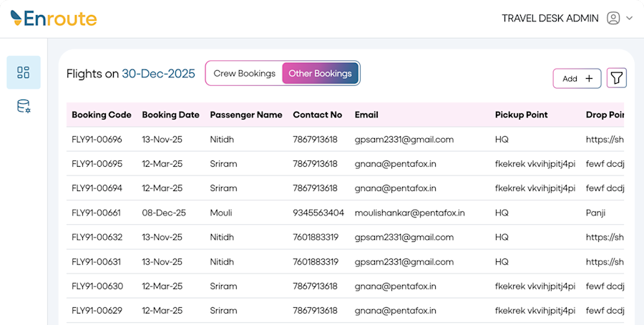Click the Pickup Point column header

pyautogui.click(x=521, y=115)
